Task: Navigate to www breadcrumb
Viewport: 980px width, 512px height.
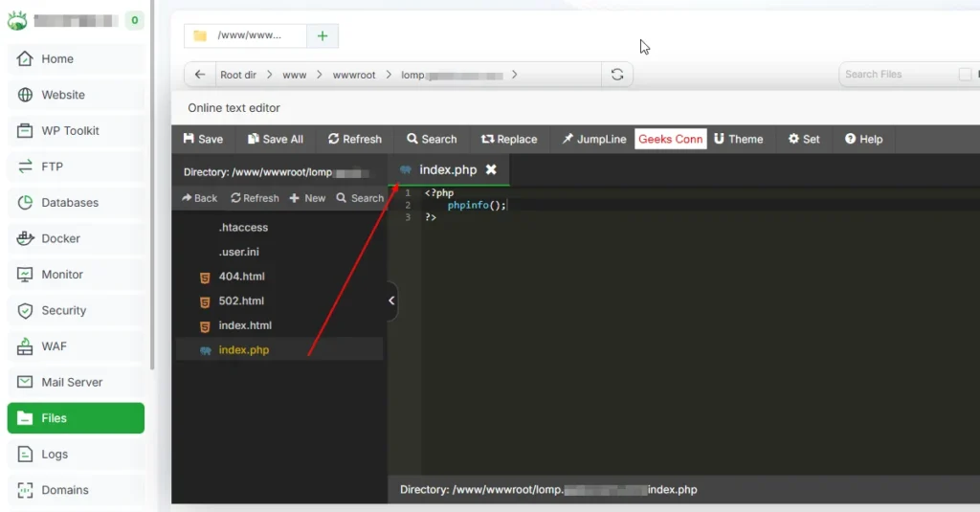Action: point(295,75)
